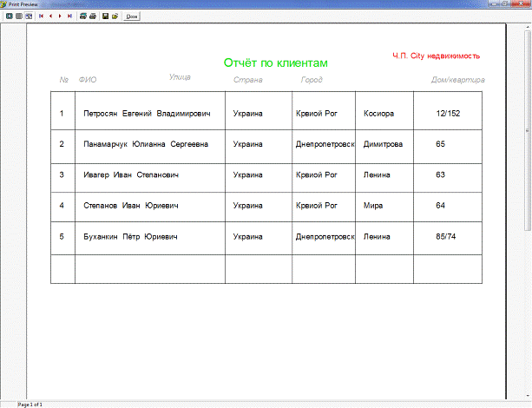
Task: Jump to the last page
Action: pos(69,16)
